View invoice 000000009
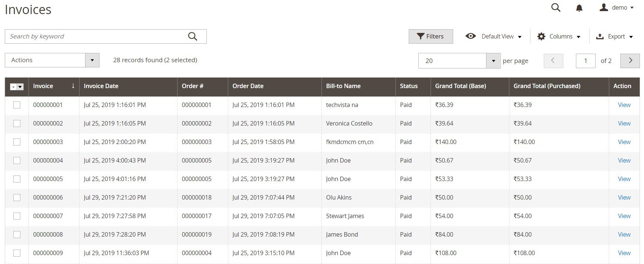This screenshot has height=264, width=644. (x=624, y=253)
